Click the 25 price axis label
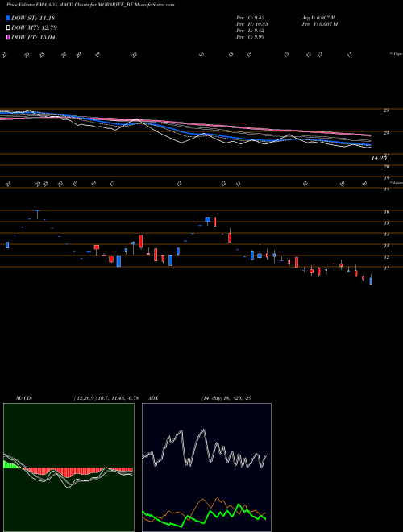Image resolution: width=403 pixels, height=532 pixels. tap(386, 110)
